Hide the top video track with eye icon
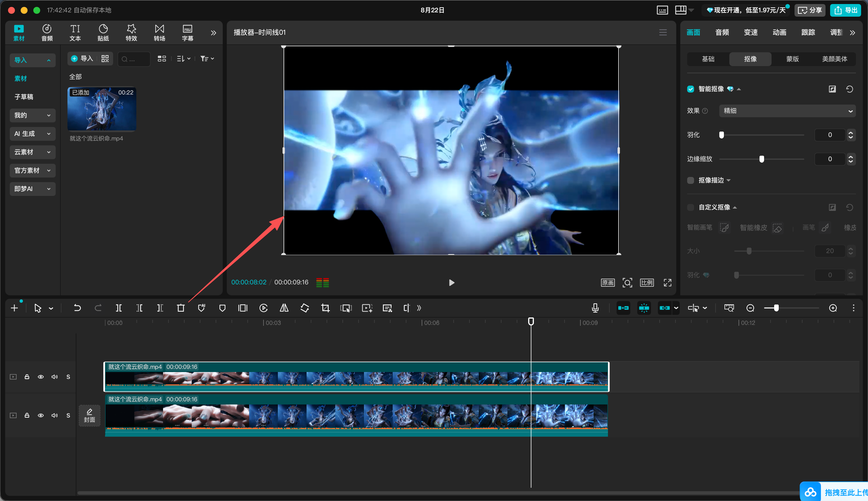The height and width of the screenshot is (501, 868). (40, 377)
